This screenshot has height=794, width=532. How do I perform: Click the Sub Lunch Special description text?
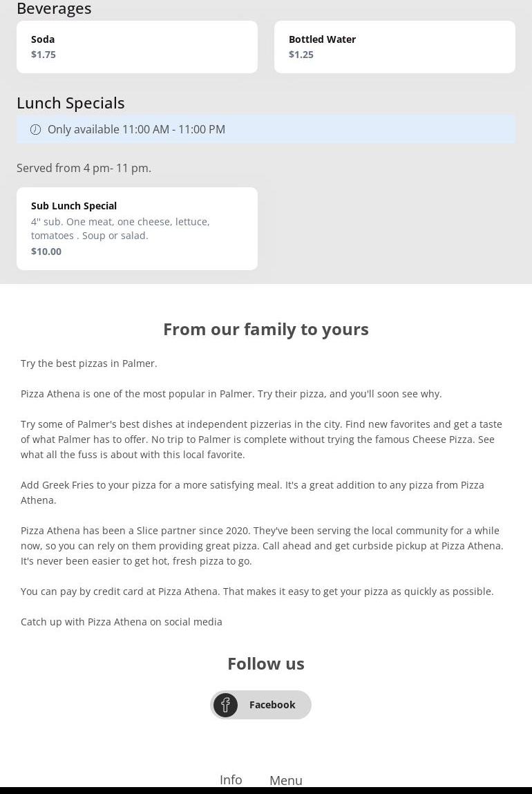tap(120, 229)
